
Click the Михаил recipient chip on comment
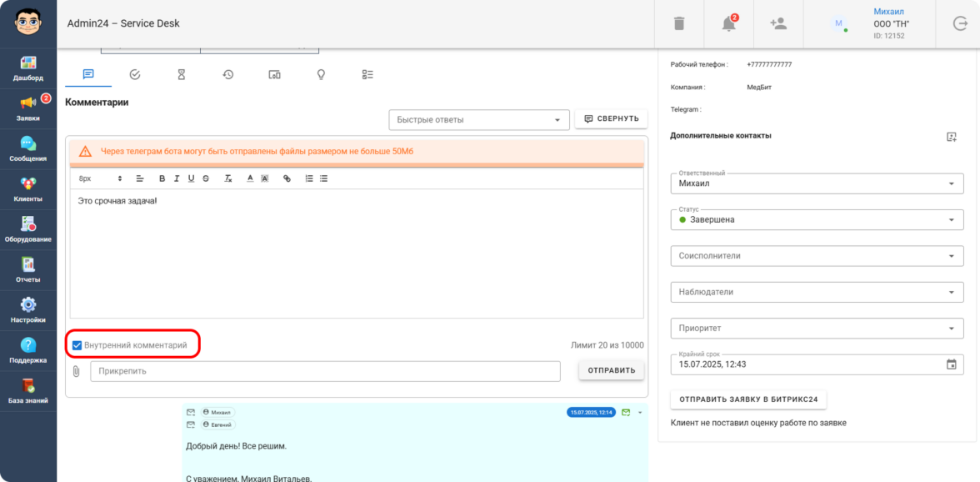click(x=217, y=413)
